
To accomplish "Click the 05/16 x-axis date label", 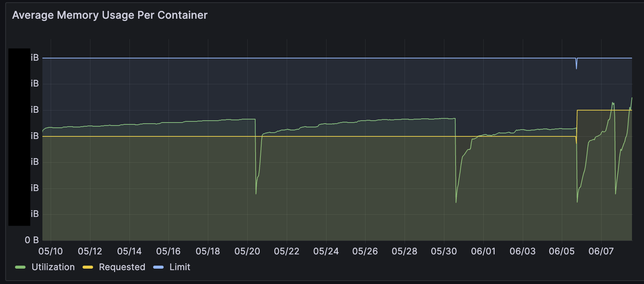I will click(169, 251).
